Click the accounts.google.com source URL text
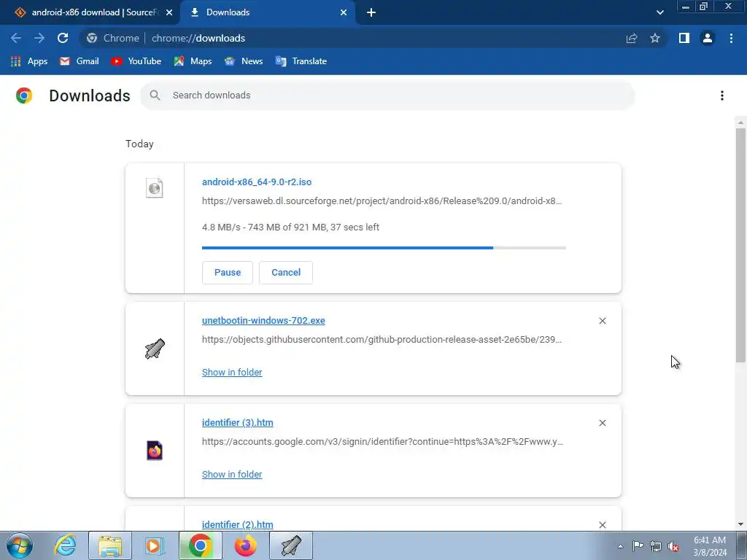The width and height of the screenshot is (747, 560). pos(382,441)
